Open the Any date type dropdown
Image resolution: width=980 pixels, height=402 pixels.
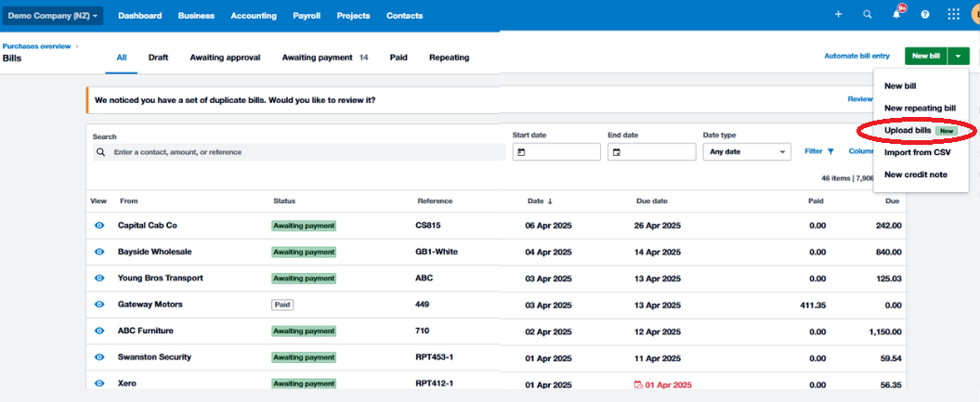click(x=747, y=152)
